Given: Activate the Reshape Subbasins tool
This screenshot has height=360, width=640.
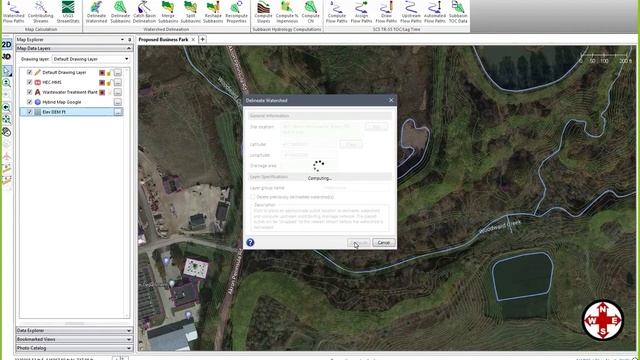Looking at the screenshot, I should 213,13.
